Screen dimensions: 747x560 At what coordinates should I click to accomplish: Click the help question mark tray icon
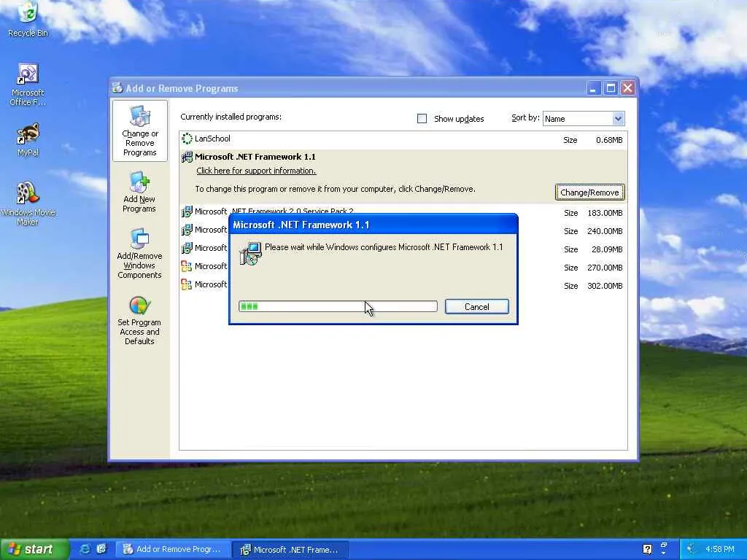[x=648, y=549]
